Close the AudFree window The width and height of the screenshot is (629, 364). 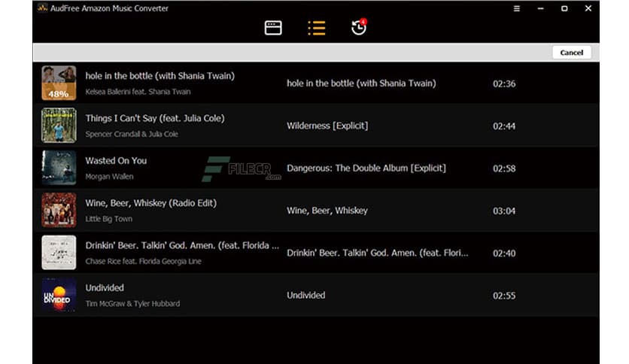(x=588, y=8)
